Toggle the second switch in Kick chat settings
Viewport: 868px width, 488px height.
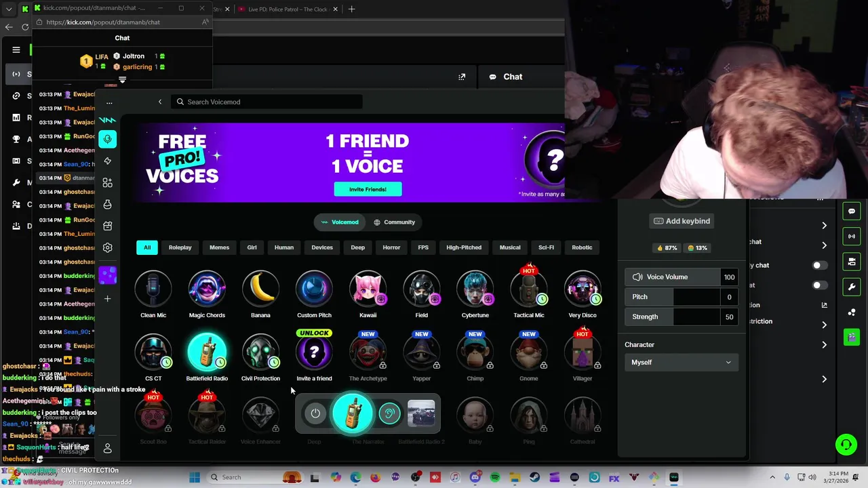tap(820, 285)
